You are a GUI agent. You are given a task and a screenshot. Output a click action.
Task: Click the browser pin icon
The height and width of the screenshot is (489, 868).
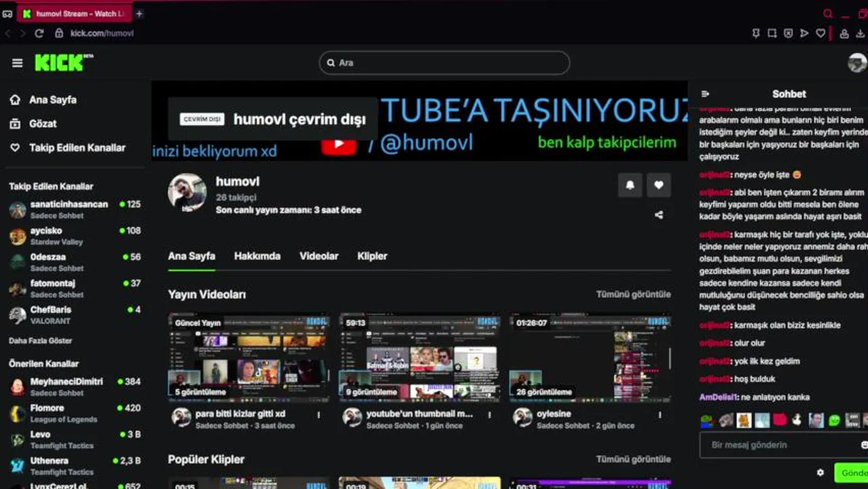[756, 33]
